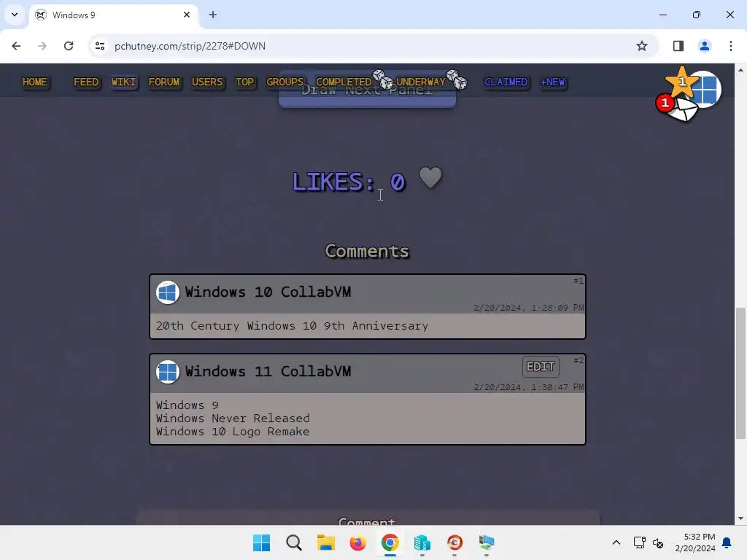Open Chrome side panel icon

tap(678, 46)
